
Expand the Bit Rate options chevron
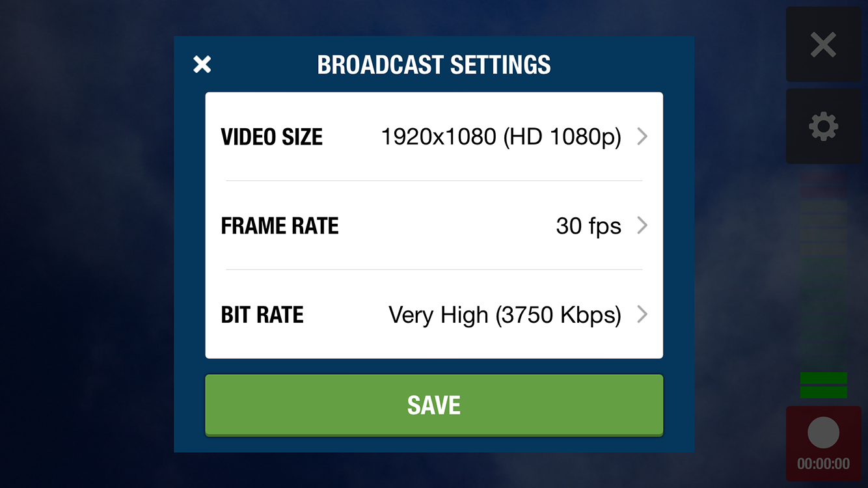pyautogui.click(x=642, y=315)
